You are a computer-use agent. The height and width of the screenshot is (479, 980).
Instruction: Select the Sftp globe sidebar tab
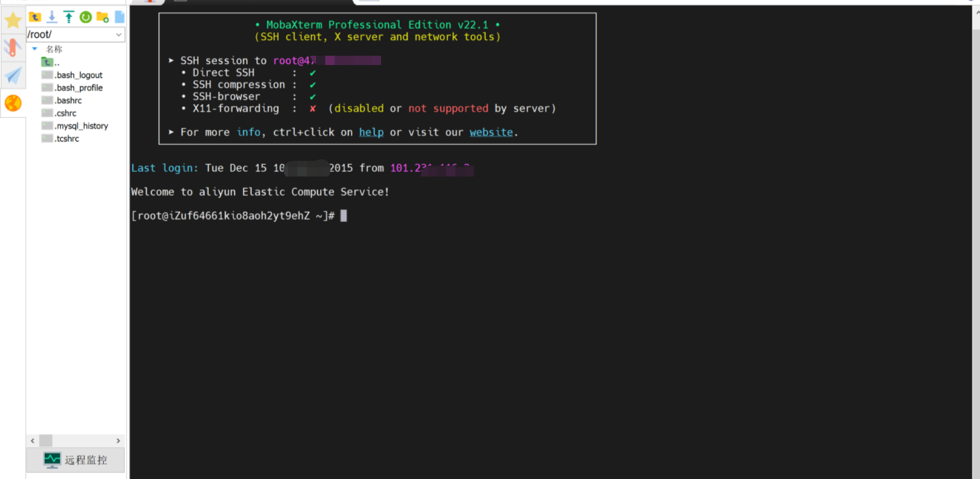tap(13, 103)
